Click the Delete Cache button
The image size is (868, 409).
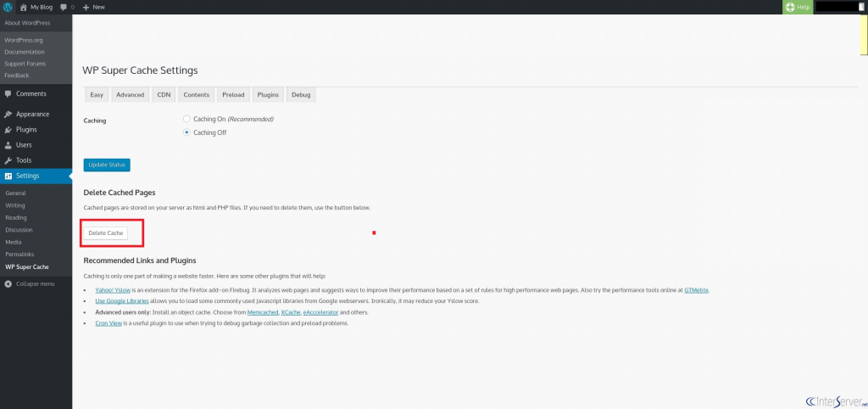[106, 233]
